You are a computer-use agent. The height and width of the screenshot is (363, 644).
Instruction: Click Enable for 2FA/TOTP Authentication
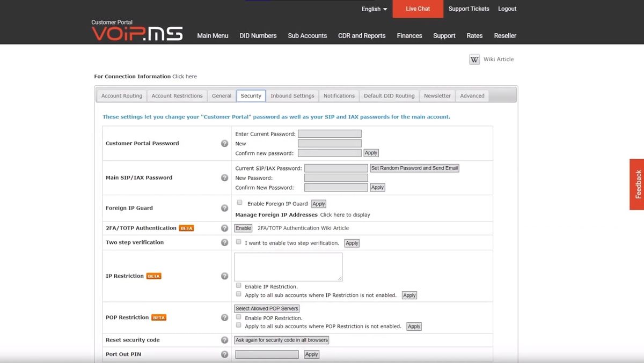[243, 227]
